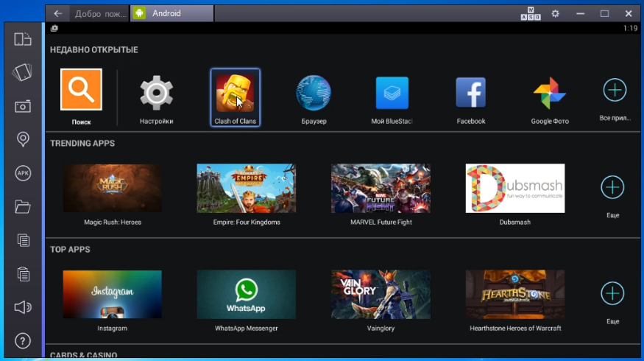Open Empire: Four Kingdoms thumbnail
The width and height of the screenshot is (644, 361).
coord(247,189)
